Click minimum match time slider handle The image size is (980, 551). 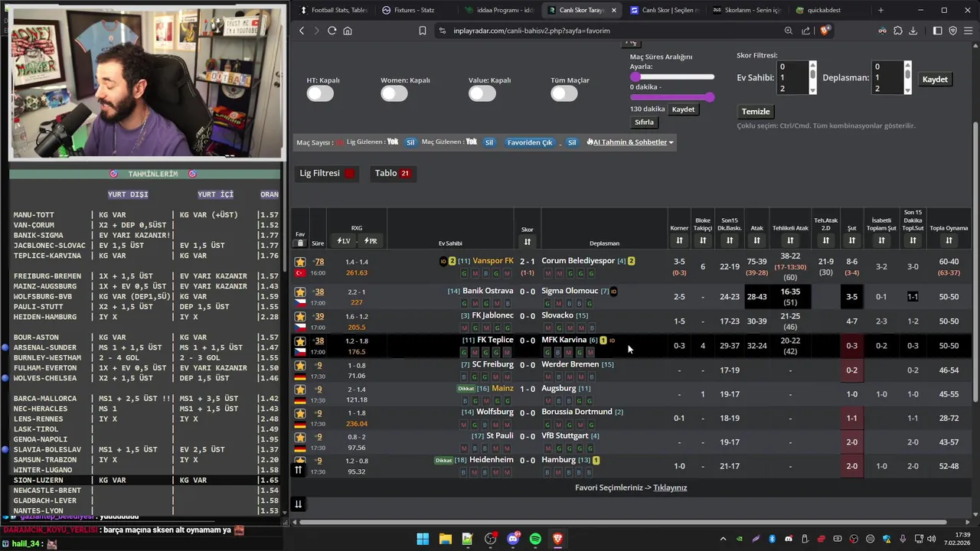[635, 77]
